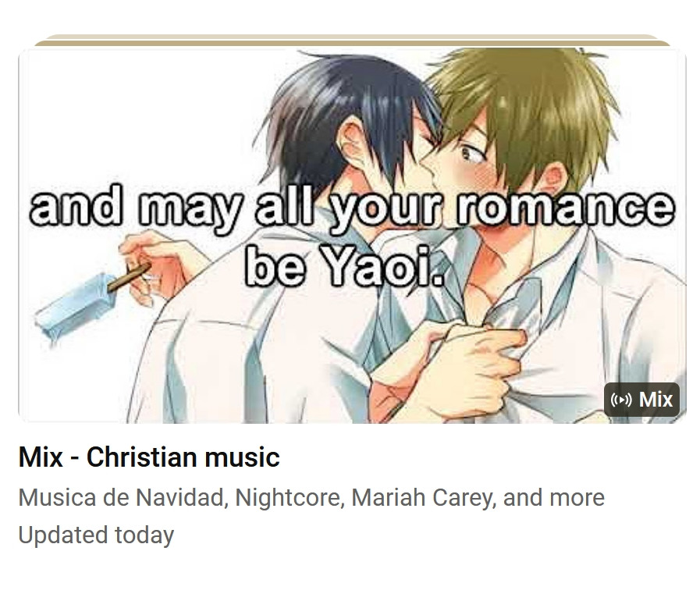Click the word 'Mix' in the badge
700x608 pixels.
656,400
